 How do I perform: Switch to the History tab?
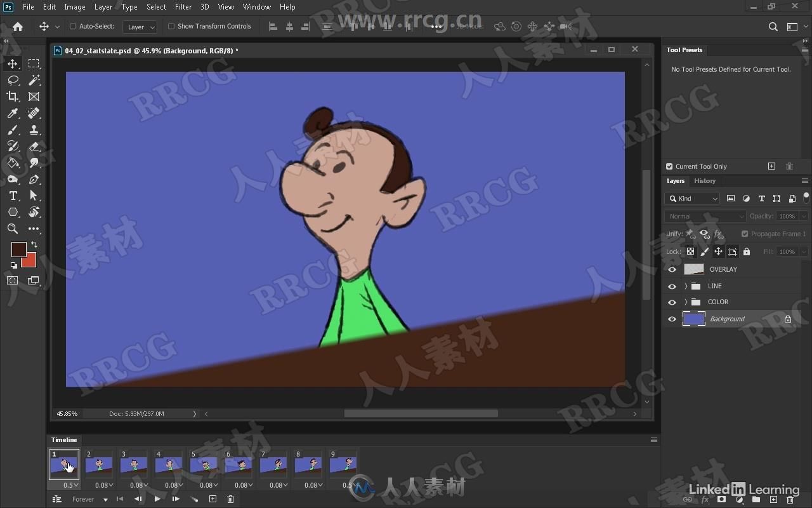(705, 181)
